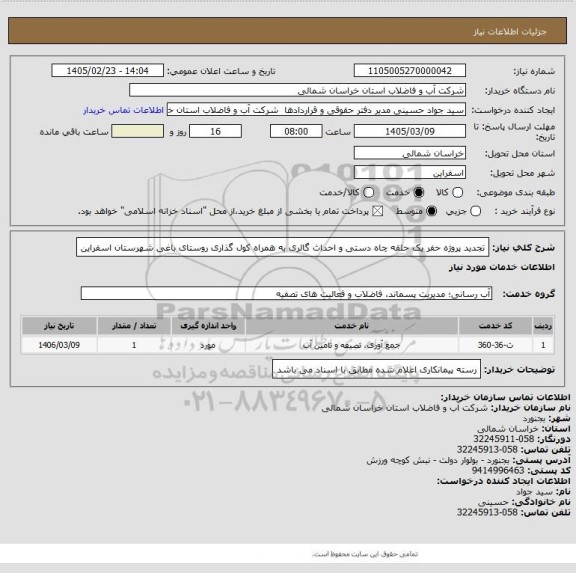This screenshot has height=573, width=576.
Task: Click the واحد اندازه گیری column header
Action: coord(208,326)
